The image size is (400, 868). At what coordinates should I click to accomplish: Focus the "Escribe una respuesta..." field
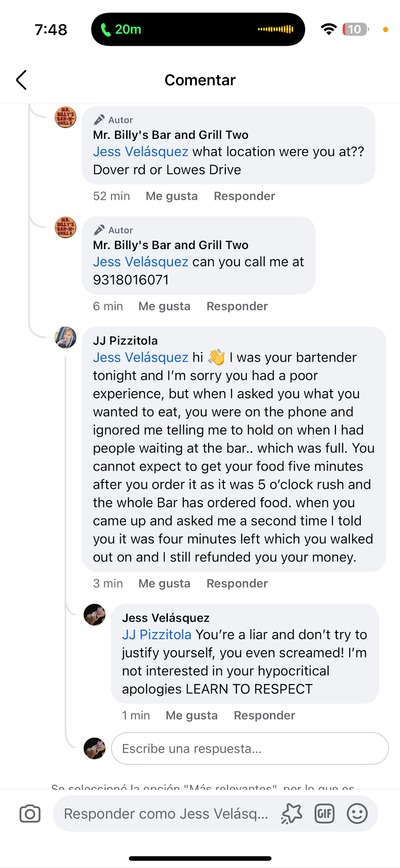(250, 749)
